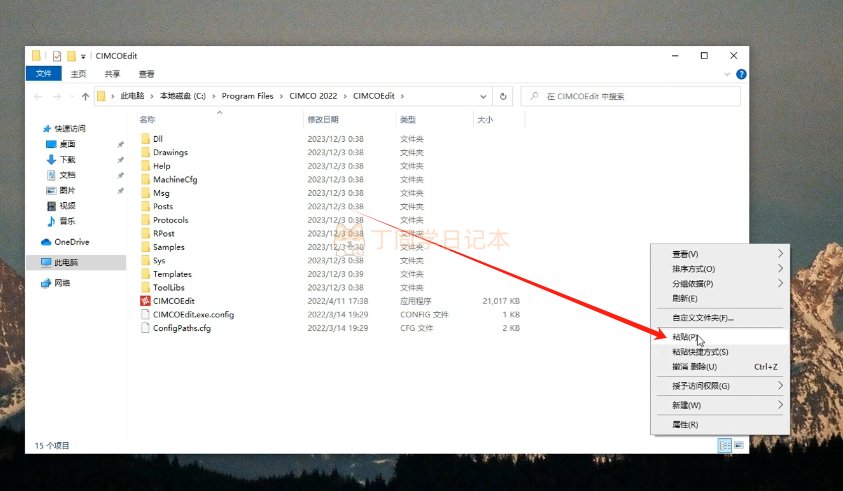The height and width of the screenshot is (491, 843).
Task: Open 桌面 in the navigation pane
Action: coord(67,144)
